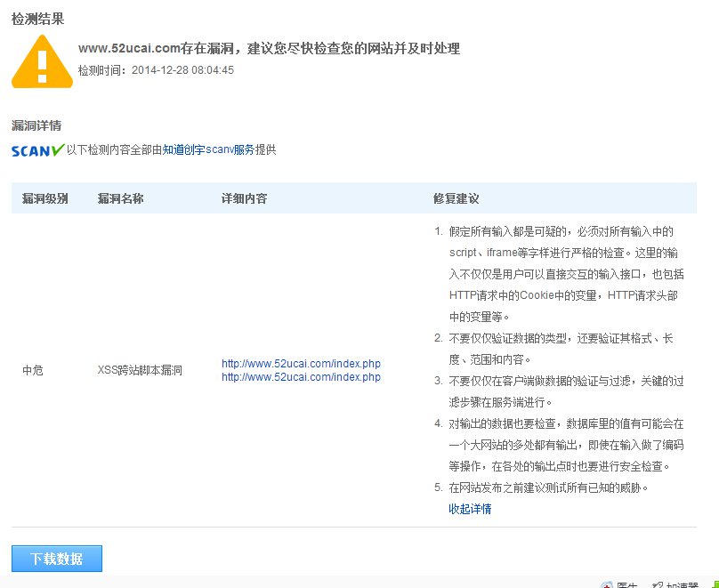This screenshot has height=588, width=719.
Task: Click suggestion 3 starting 不要仅仅在客户端
Action: tap(559, 391)
